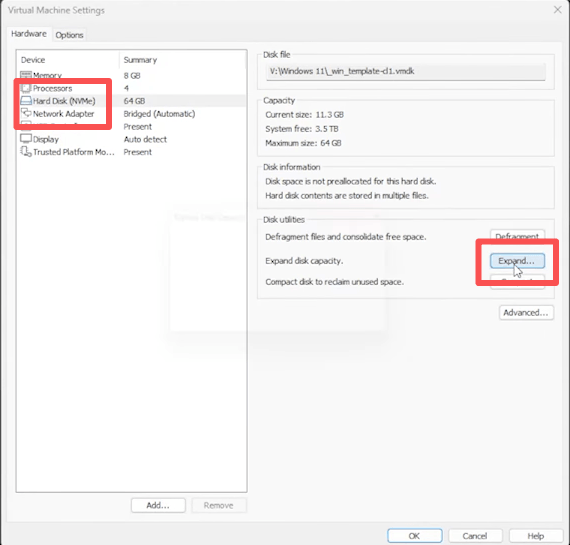Click the System free: 3.5 TB text
This screenshot has height=545, width=570.
[x=302, y=129]
